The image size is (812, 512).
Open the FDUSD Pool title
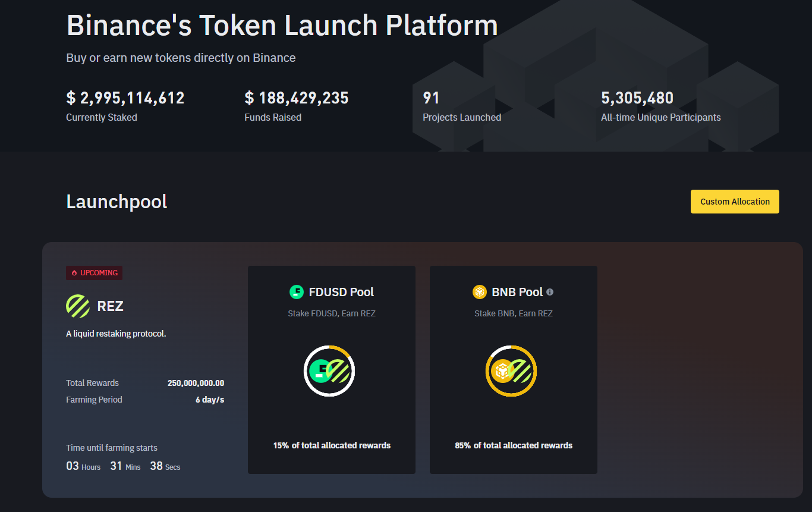click(x=341, y=292)
